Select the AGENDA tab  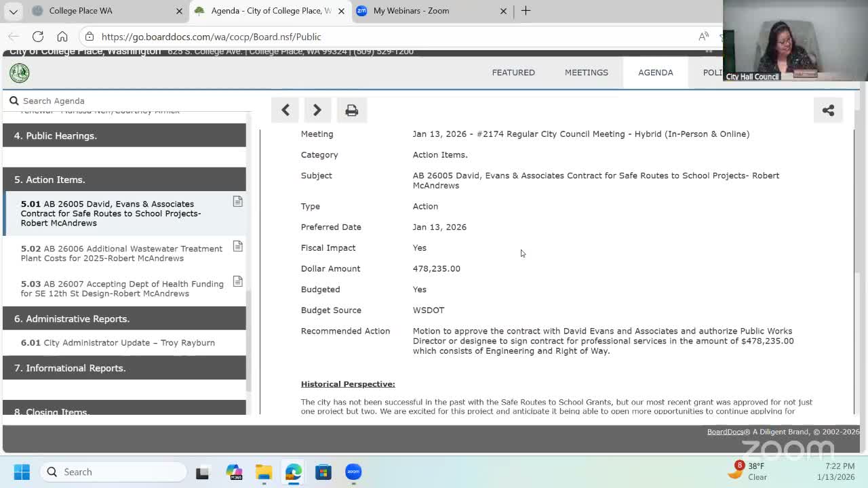(656, 73)
